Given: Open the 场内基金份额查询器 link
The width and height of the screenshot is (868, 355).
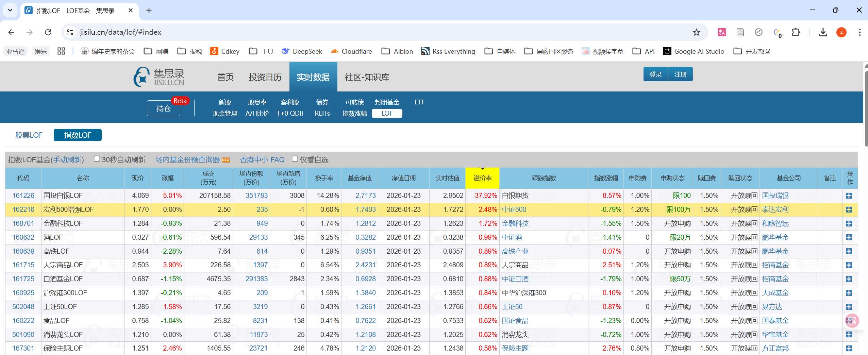Looking at the screenshot, I should pyautogui.click(x=187, y=159).
